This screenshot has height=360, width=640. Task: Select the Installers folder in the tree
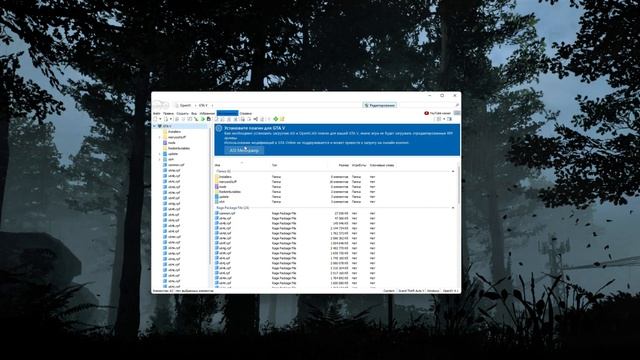[174, 132]
